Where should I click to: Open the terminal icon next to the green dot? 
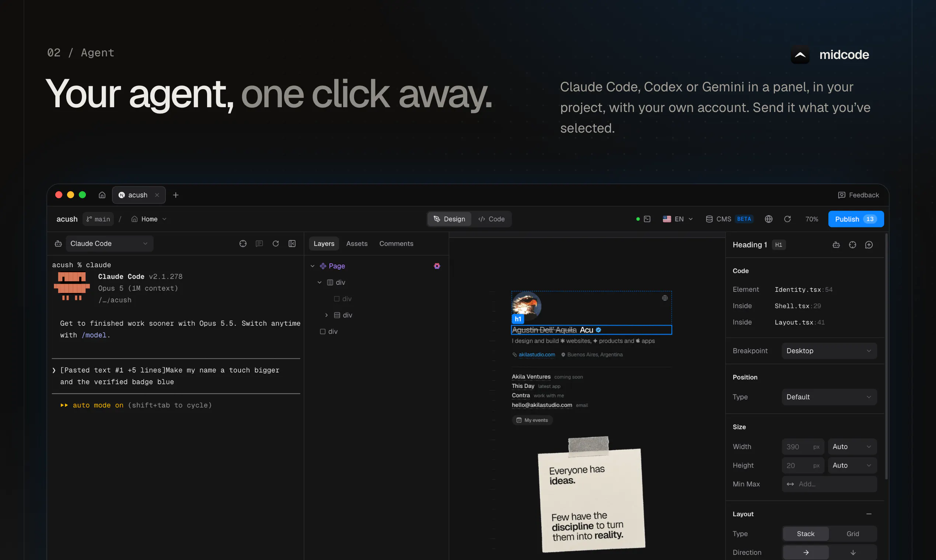[x=647, y=219]
